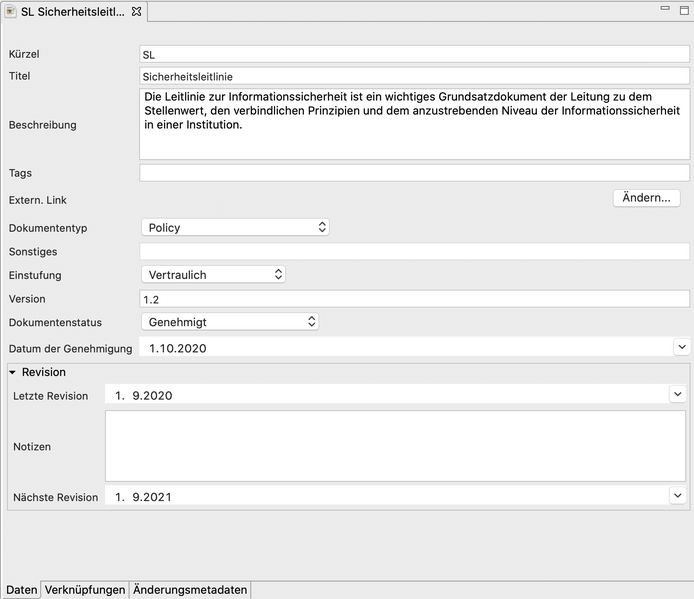694x599 pixels.
Task: Click the Letzte Revision date value
Action: (143, 395)
